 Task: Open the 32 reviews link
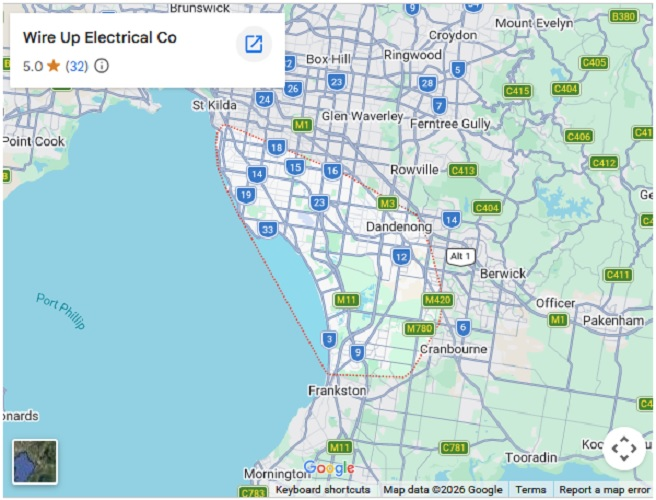tap(77, 66)
